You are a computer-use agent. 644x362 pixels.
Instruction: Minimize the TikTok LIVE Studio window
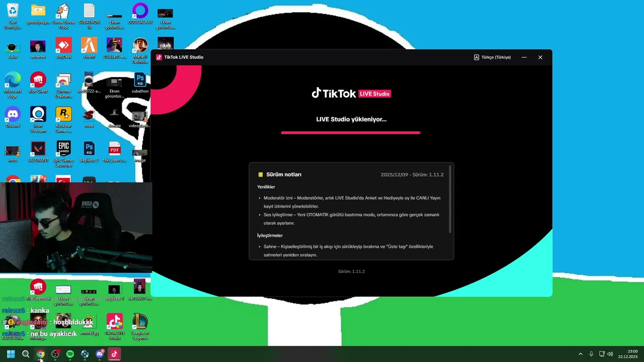tap(524, 57)
